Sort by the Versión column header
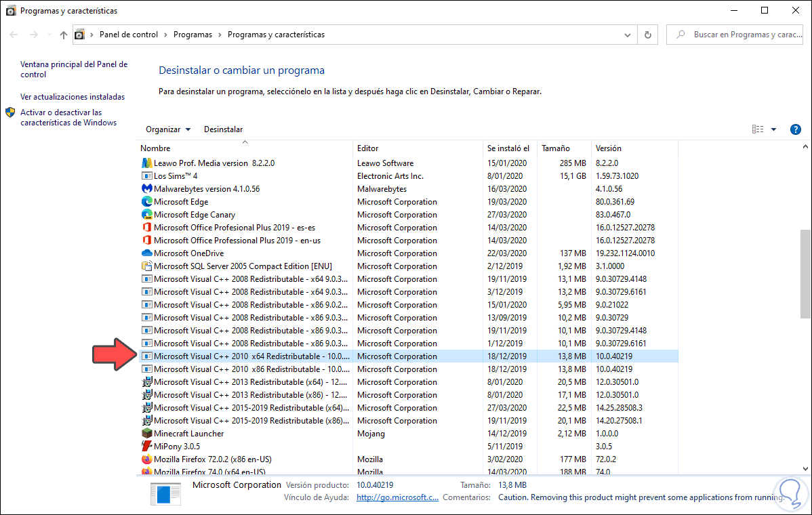Screen dimensions: 812x515 (x=634, y=148)
